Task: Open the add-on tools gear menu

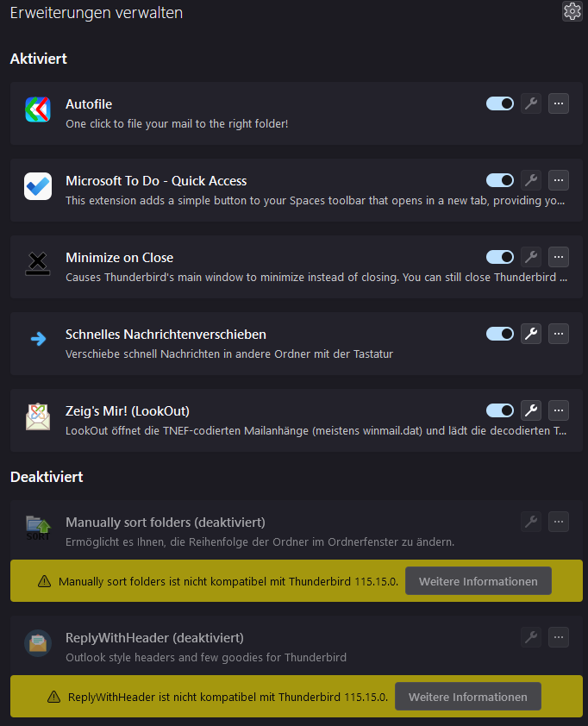Action: pos(572,11)
